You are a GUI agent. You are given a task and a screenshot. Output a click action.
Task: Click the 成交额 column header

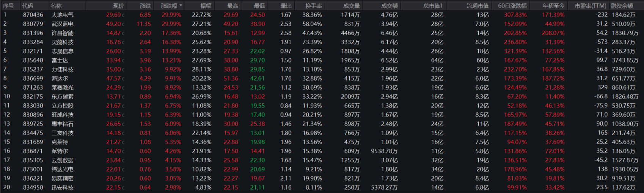[x=390, y=6]
